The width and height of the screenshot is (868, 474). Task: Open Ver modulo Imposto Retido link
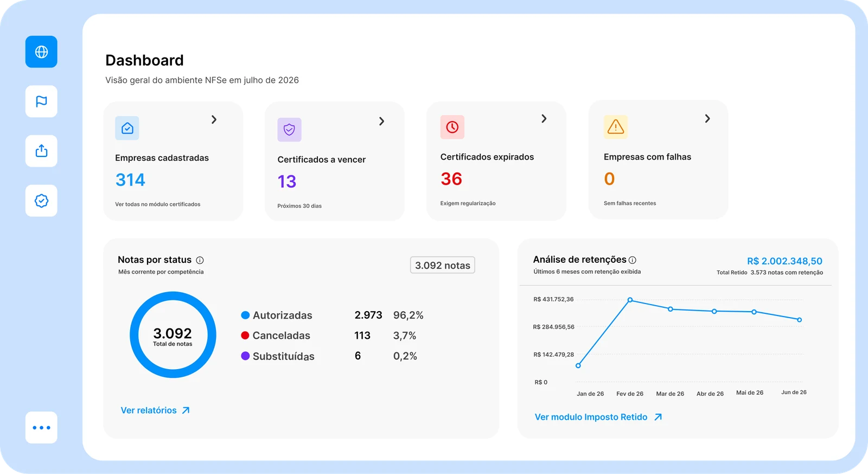click(x=591, y=417)
